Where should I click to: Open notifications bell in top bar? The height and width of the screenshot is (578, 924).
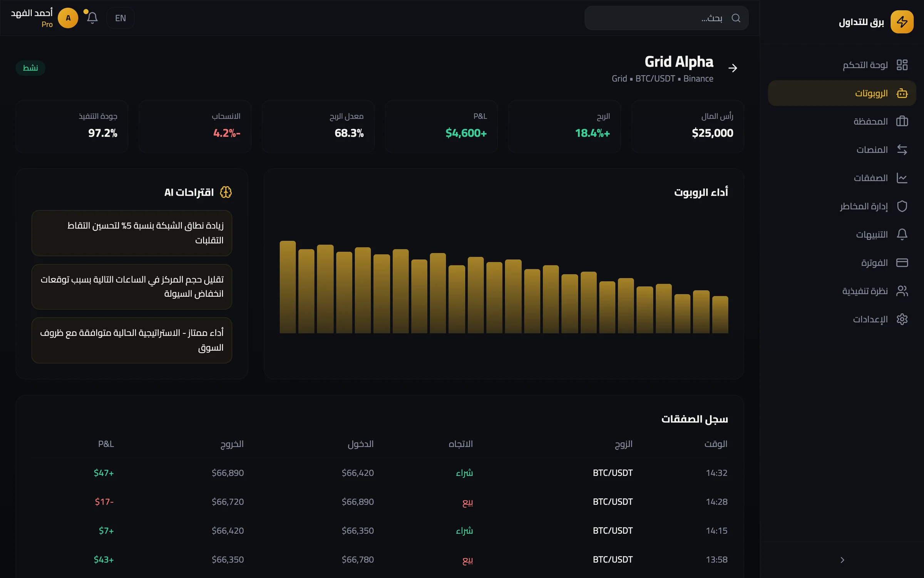tap(92, 18)
